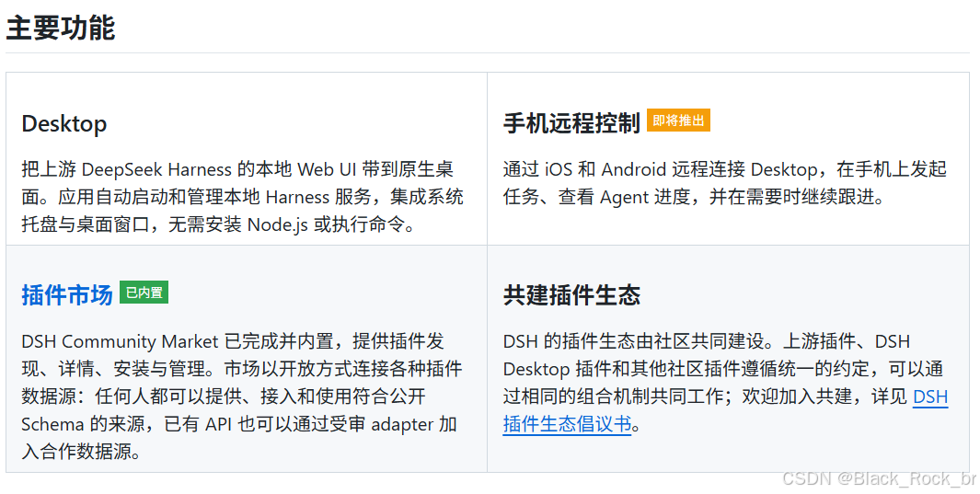Open the DSH 插件生态倡议书 link

pos(567,424)
